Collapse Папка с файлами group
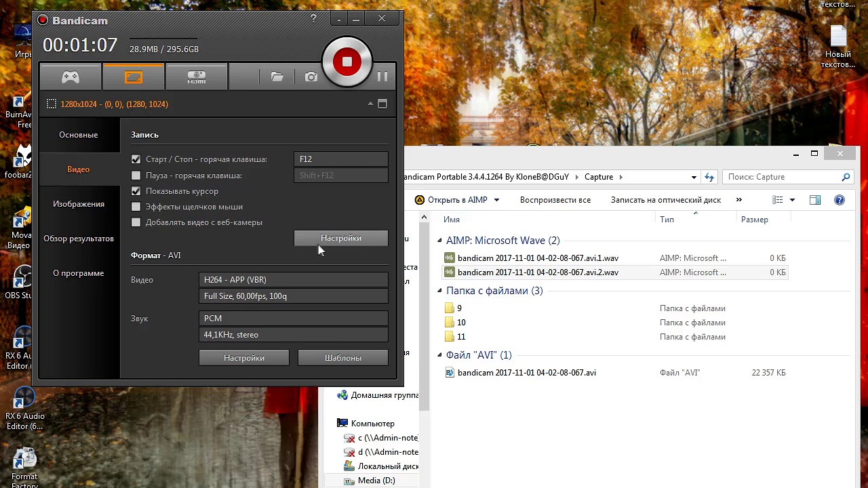868x488 pixels. (x=439, y=291)
